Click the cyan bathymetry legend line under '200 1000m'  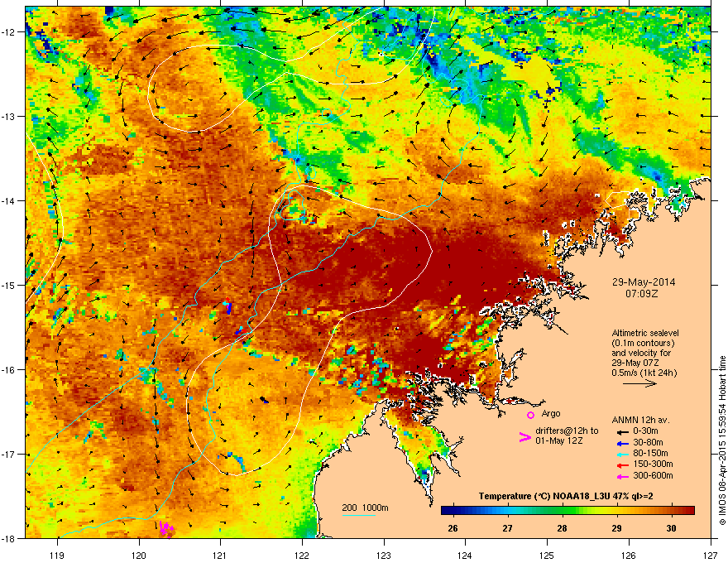point(359,515)
